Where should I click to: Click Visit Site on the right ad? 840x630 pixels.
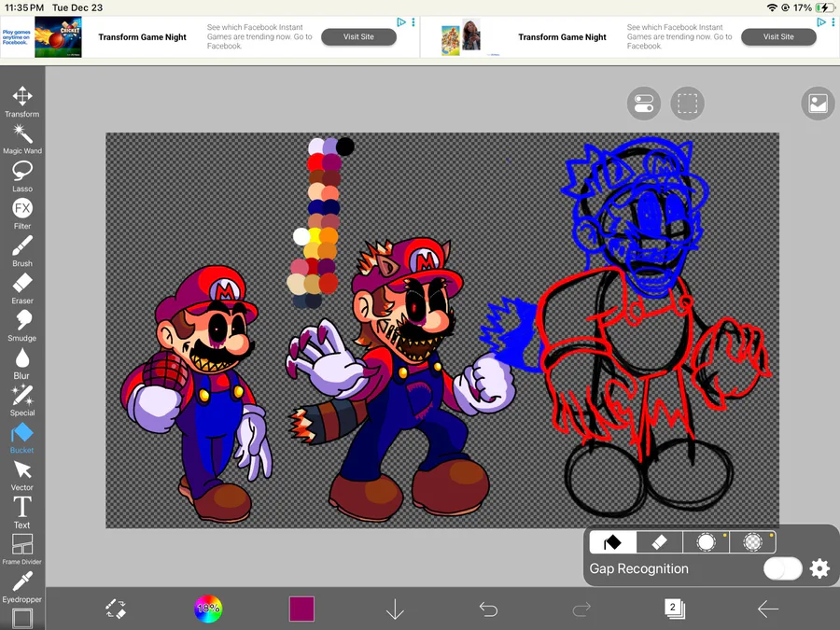(x=778, y=37)
